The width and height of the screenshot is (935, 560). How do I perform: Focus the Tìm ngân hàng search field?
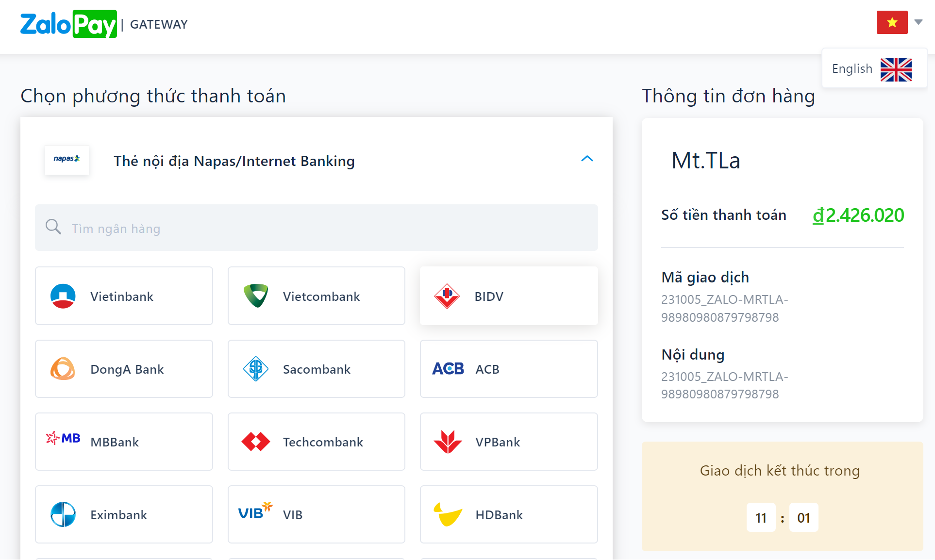[316, 228]
